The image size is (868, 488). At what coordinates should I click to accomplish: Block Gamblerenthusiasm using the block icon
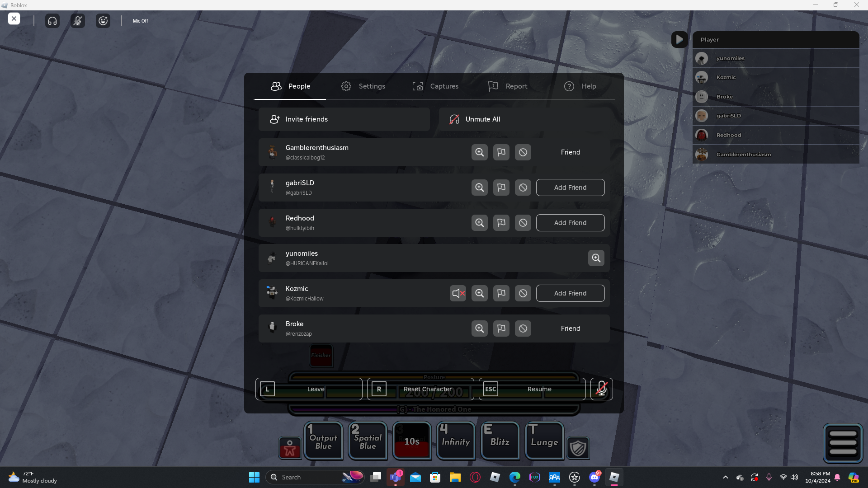coord(523,152)
